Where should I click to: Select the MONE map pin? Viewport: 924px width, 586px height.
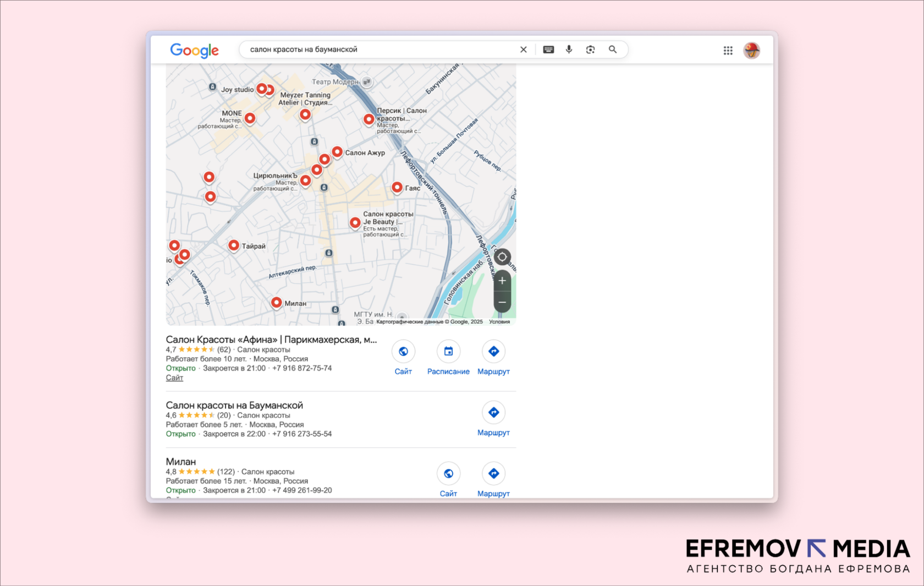point(250,119)
